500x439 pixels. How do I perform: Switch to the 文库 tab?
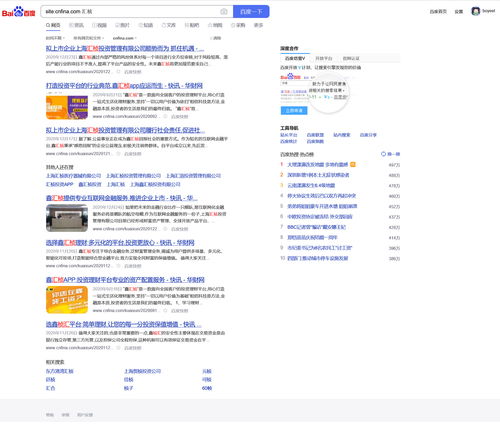point(169,25)
